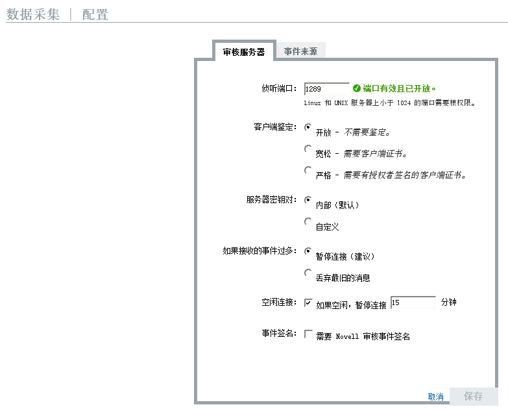Viewport: 508px width, 420px height.
Task: Click the 分钟 unit text
Action: point(449,302)
